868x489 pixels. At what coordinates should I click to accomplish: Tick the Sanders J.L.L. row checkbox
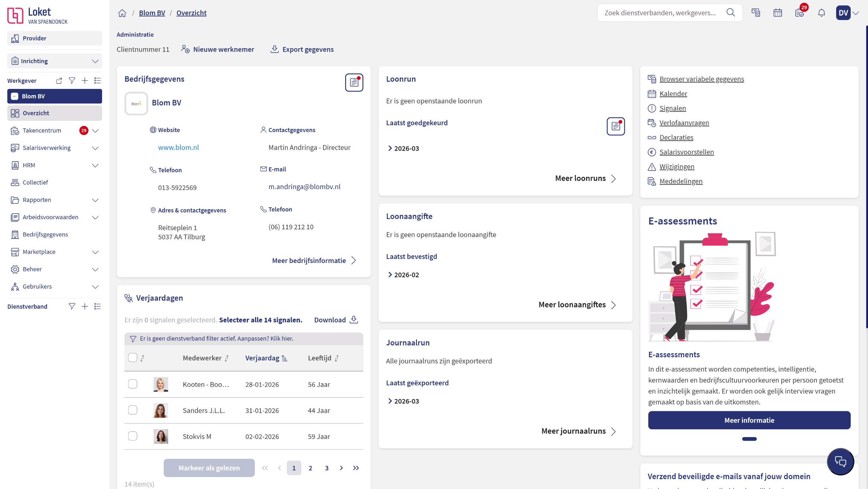pos(133,410)
